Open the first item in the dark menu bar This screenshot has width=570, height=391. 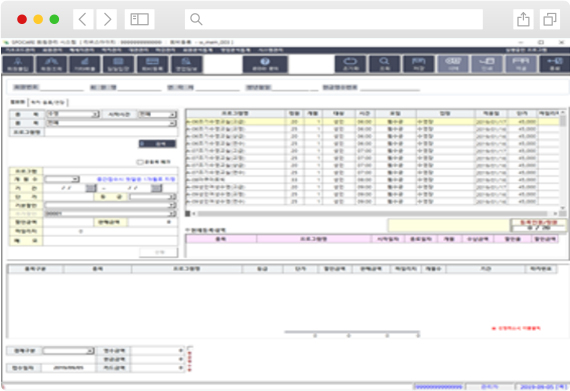click(x=20, y=50)
